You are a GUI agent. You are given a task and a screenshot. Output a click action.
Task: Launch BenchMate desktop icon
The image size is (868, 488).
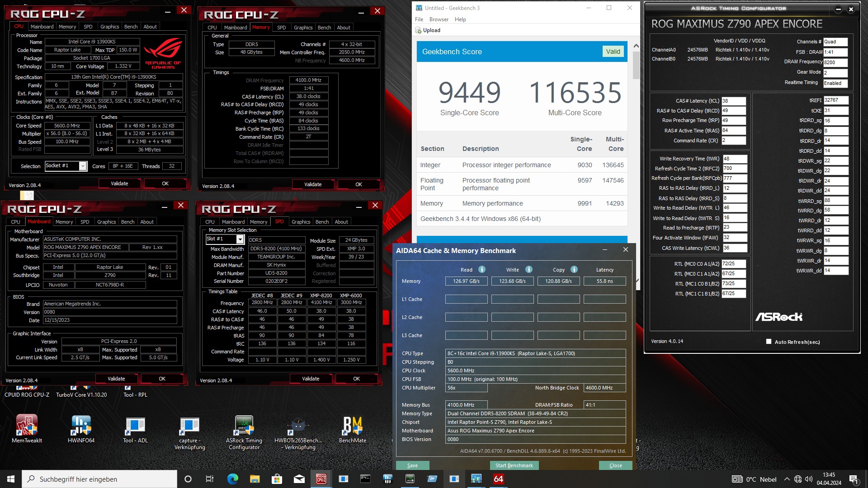coord(353,429)
